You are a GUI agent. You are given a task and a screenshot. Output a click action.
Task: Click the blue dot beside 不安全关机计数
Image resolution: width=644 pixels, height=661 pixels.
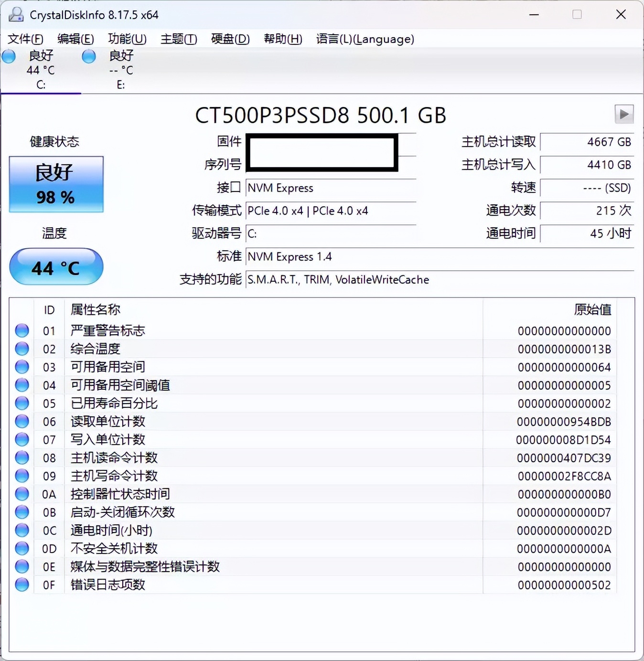[x=21, y=548]
